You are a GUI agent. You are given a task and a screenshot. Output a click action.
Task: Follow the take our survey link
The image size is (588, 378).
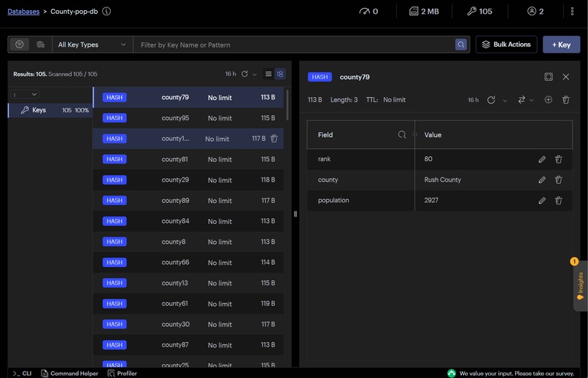[517, 374]
